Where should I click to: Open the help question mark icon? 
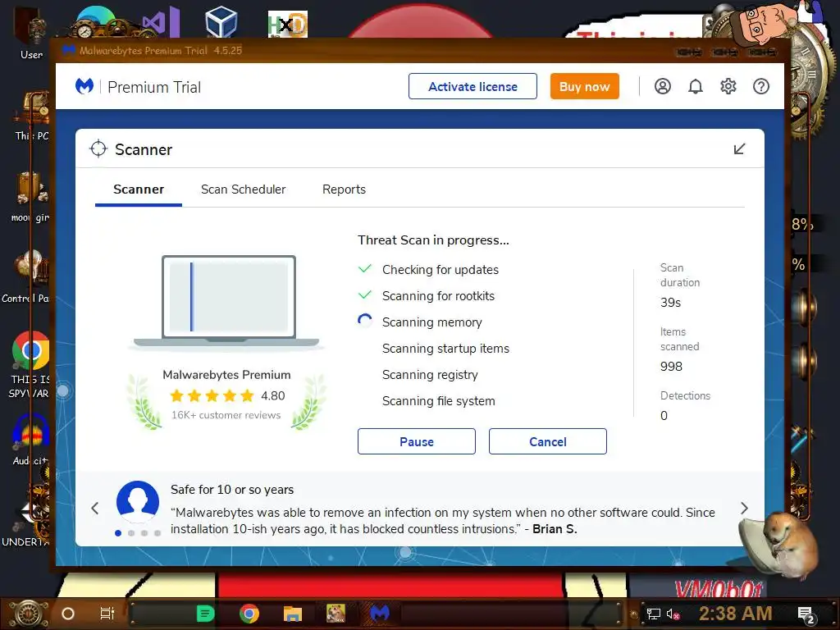[761, 86]
